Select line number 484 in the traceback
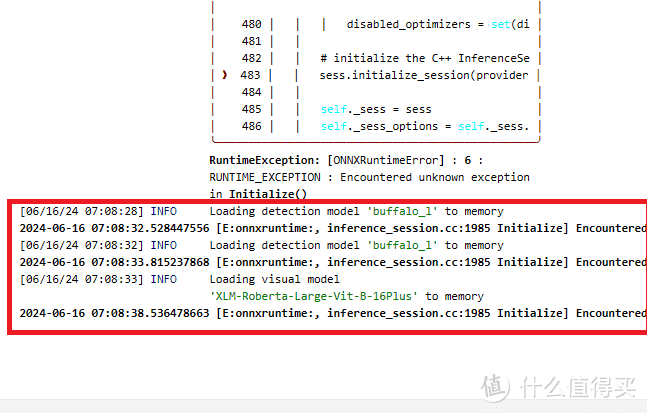 pyautogui.click(x=251, y=92)
